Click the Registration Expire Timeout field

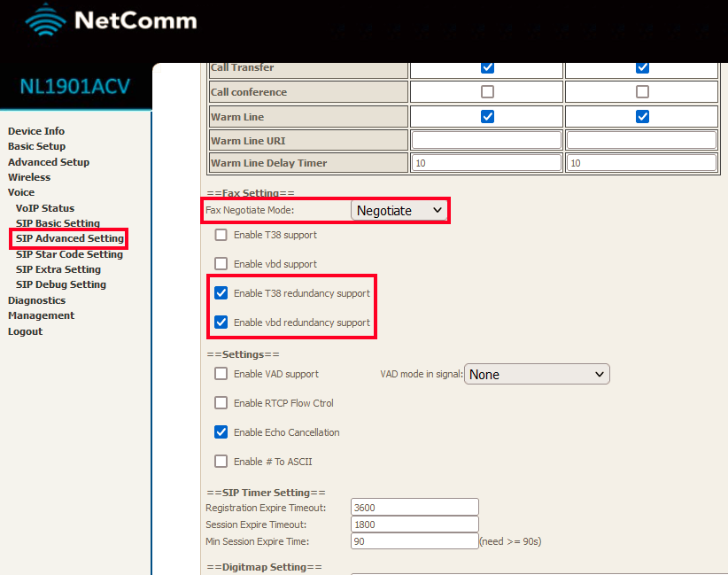coord(414,506)
